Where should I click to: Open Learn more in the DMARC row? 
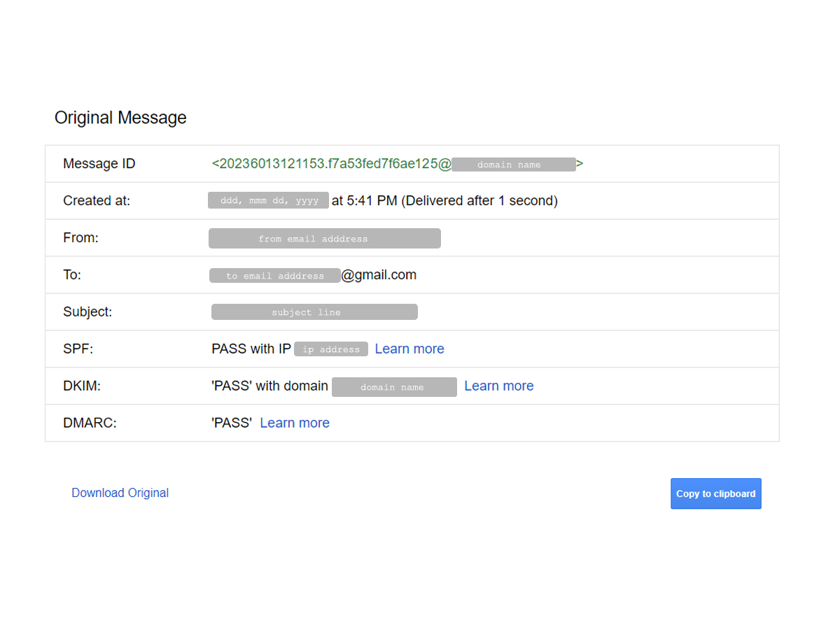tap(295, 423)
